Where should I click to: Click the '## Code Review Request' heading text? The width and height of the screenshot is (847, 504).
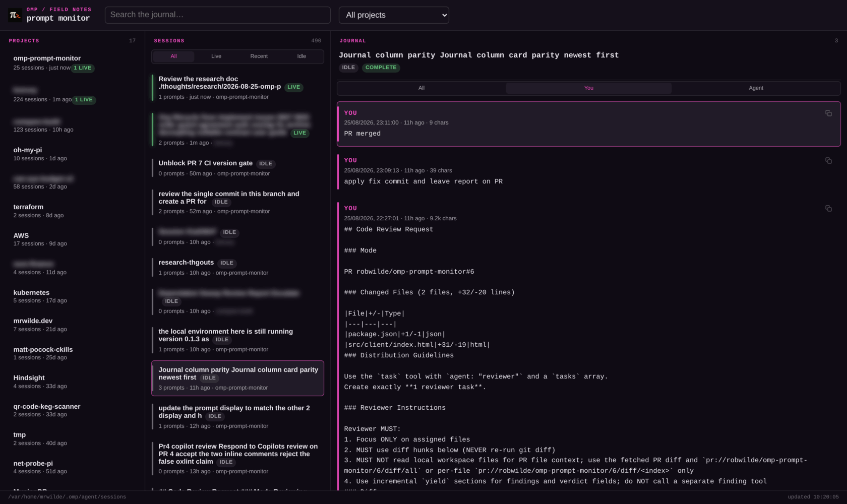[389, 229]
